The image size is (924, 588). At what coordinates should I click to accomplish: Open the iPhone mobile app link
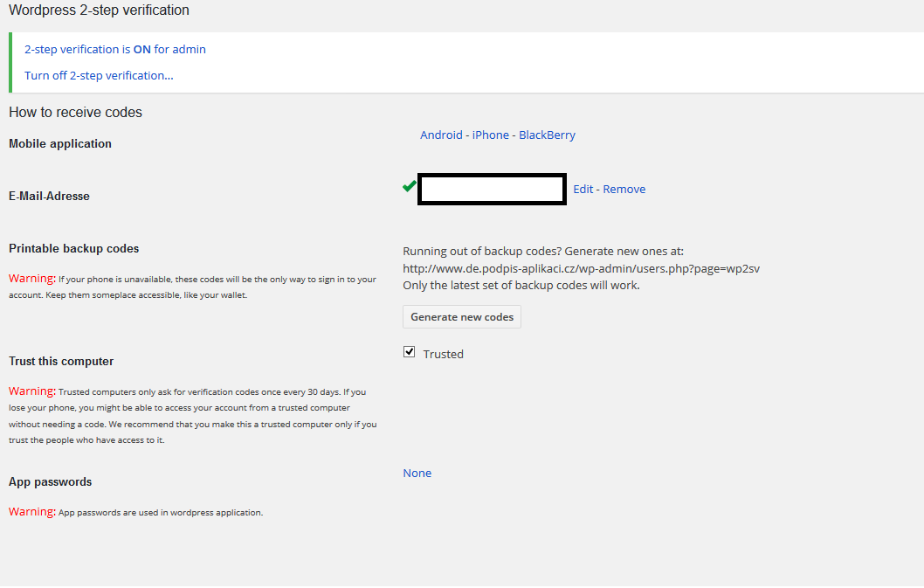pos(491,135)
